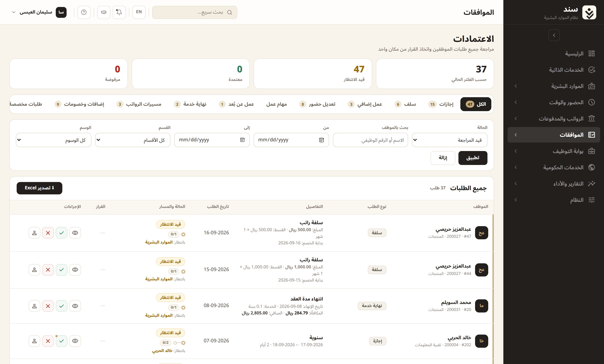604x364 pixels.
Task: Click the Sanad logo icon
Action: [589, 12]
